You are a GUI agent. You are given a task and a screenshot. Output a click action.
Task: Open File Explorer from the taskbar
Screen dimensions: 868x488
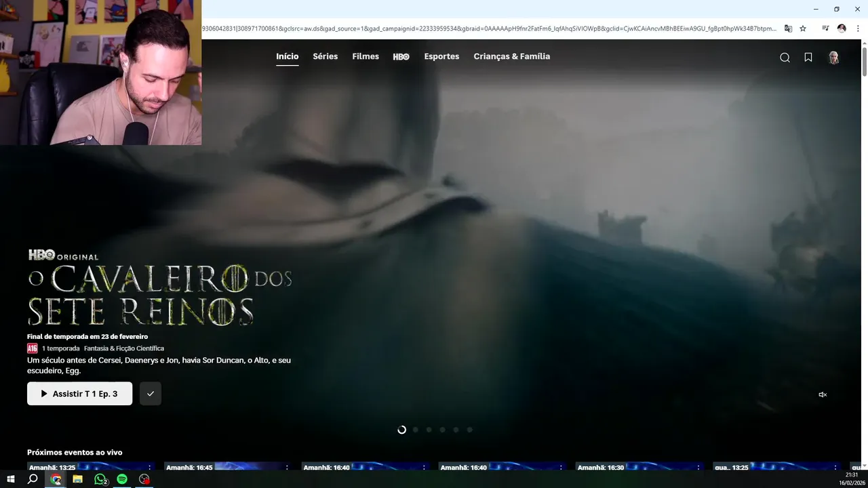pyautogui.click(x=78, y=479)
